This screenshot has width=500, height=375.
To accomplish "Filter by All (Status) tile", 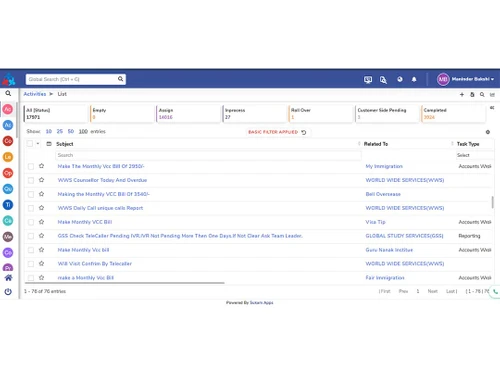I will pyautogui.click(x=55, y=114).
